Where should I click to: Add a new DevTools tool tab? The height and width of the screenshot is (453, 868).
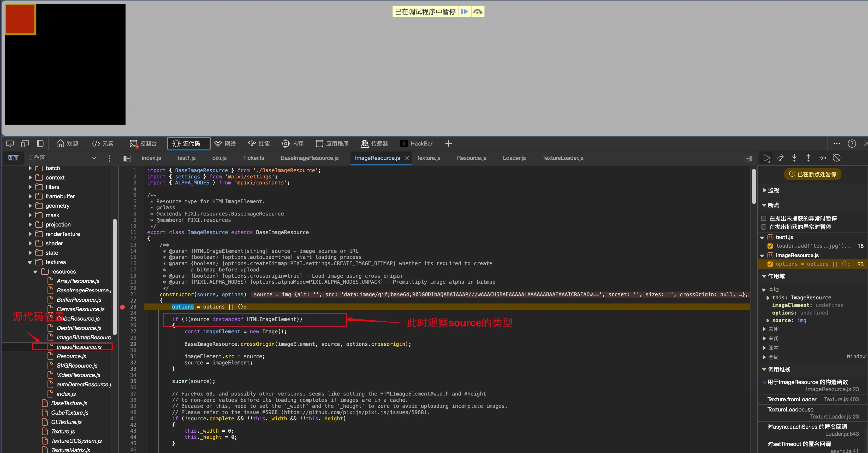[x=448, y=144]
